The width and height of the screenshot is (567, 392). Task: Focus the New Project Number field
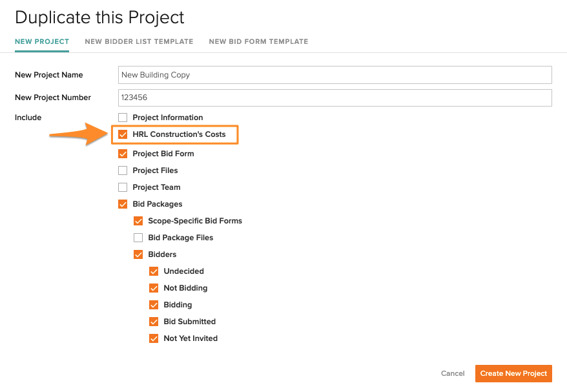click(335, 98)
